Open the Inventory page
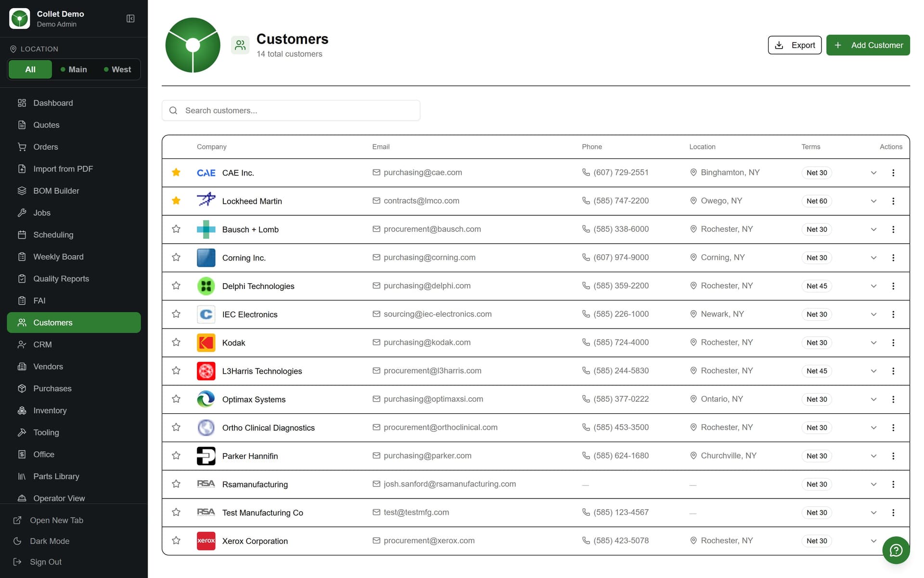 (74, 410)
